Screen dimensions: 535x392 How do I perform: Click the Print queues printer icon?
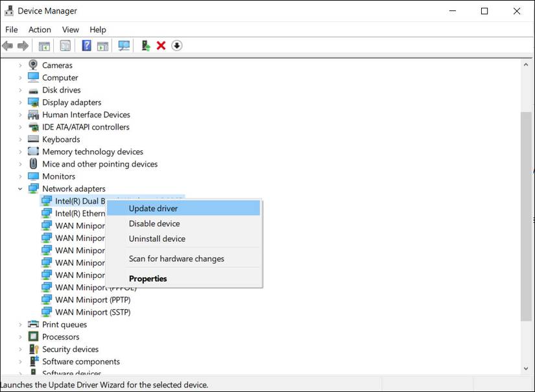click(x=33, y=324)
